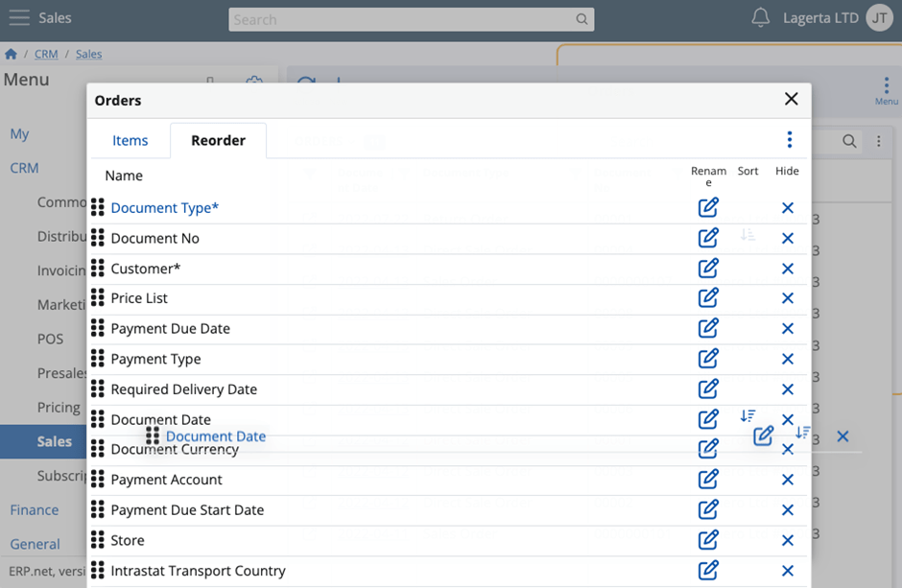Click the rename icon for Price List

[x=708, y=297]
